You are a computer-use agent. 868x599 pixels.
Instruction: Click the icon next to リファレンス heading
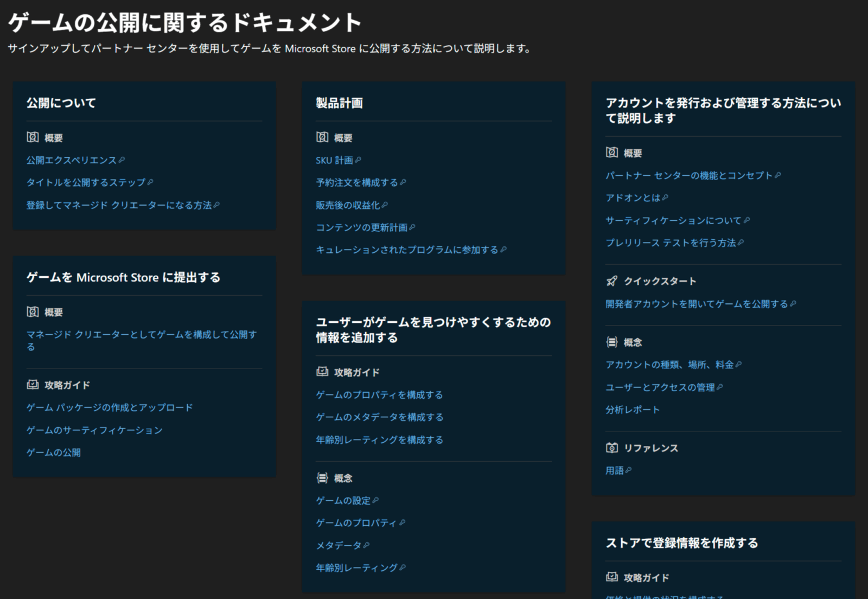(x=611, y=448)
